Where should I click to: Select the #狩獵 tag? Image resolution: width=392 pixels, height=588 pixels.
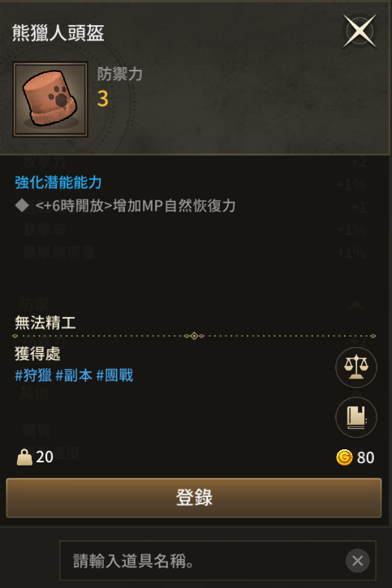coord(33,376)
